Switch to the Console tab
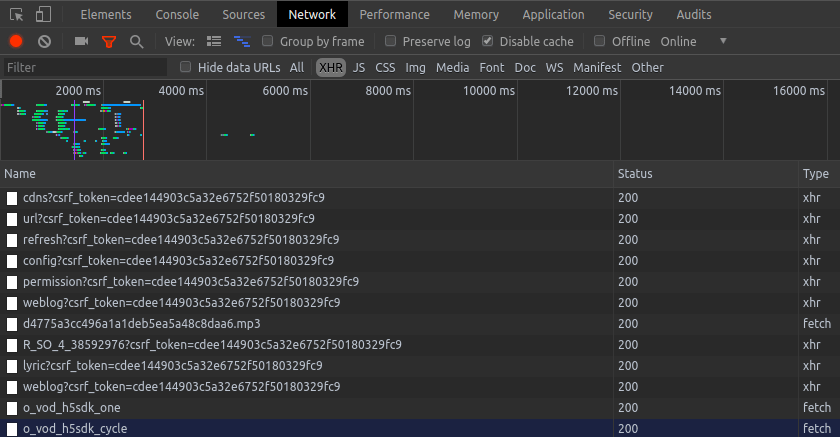The width and height of the screenshot is (840, 437). 176,14
